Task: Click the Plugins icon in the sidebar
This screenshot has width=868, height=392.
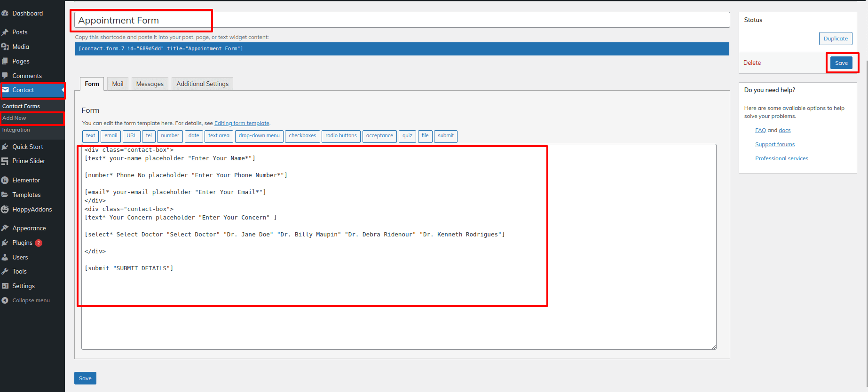Action: pos(5,243)
